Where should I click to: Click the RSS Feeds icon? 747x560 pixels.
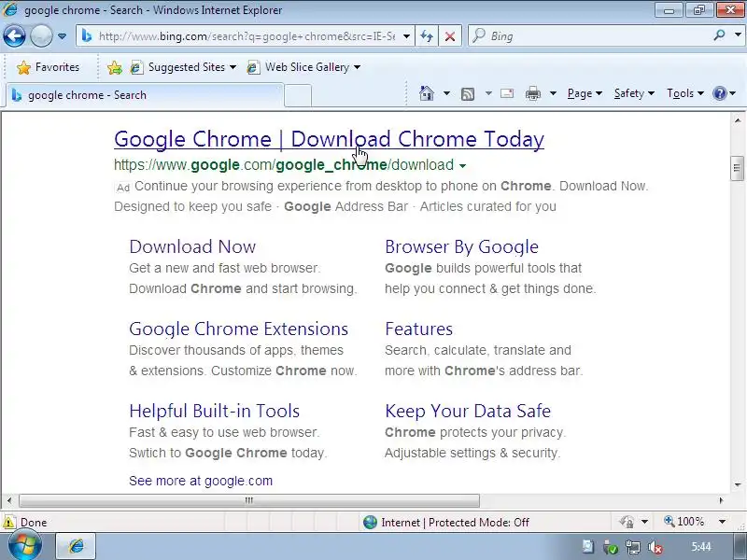click(468, 94)
